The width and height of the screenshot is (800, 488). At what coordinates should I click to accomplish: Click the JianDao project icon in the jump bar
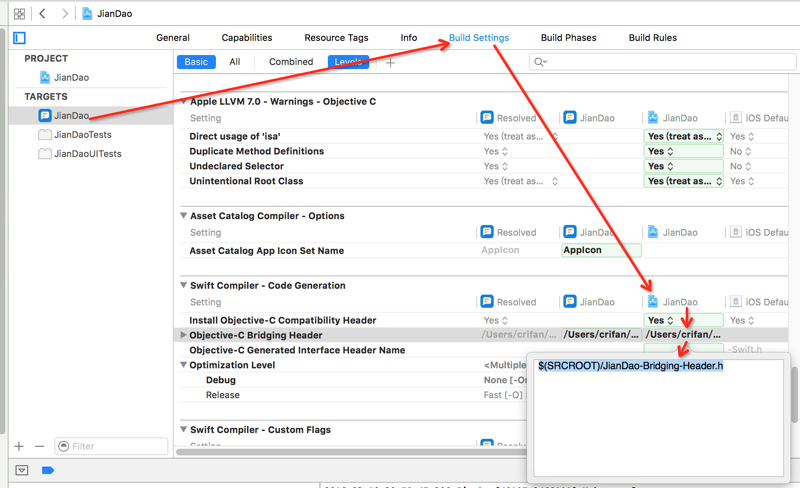point(87,14)
